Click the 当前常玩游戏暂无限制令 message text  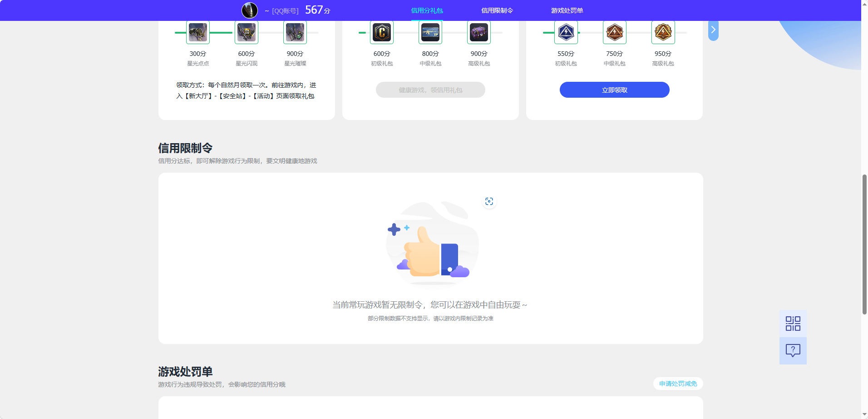click(x=430, y=305)
